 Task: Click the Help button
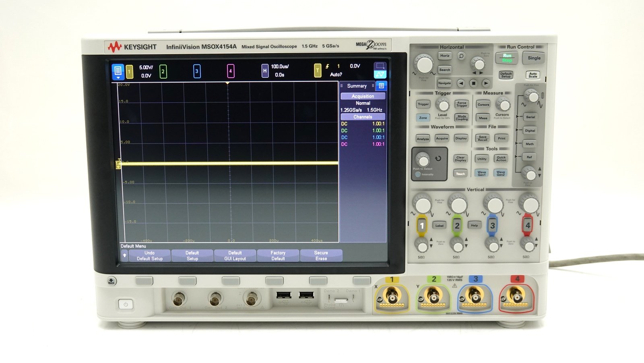click(475, 225)
